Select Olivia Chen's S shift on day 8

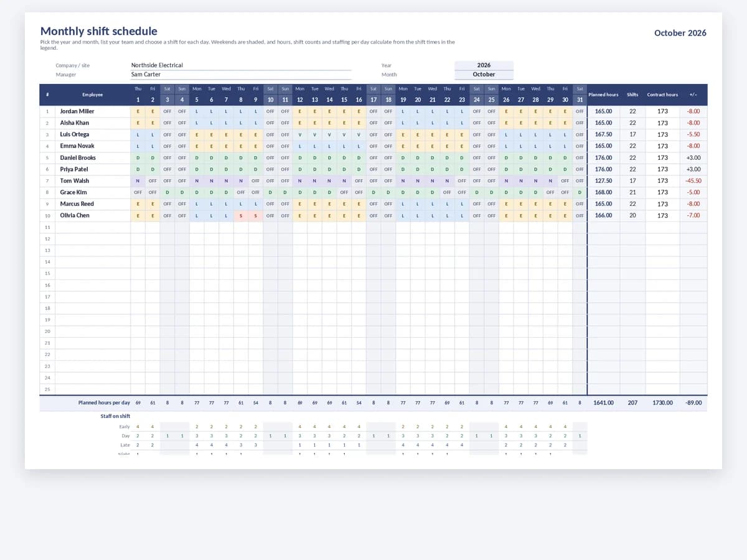tap(241, 215)
